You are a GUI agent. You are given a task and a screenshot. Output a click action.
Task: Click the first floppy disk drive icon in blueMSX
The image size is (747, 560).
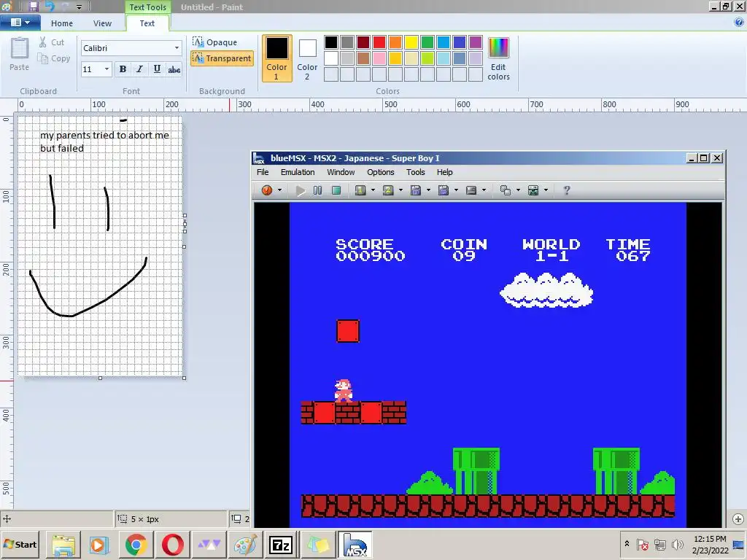point(416,190)
